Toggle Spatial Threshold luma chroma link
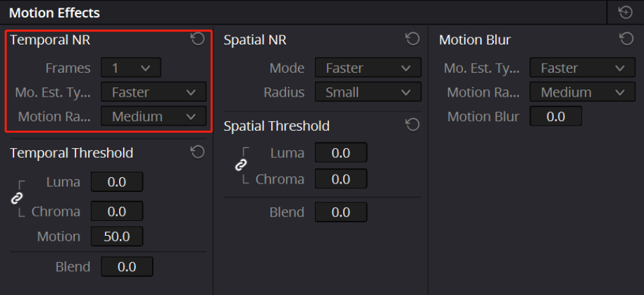This screenshot has width=644, height=295. 241,165
